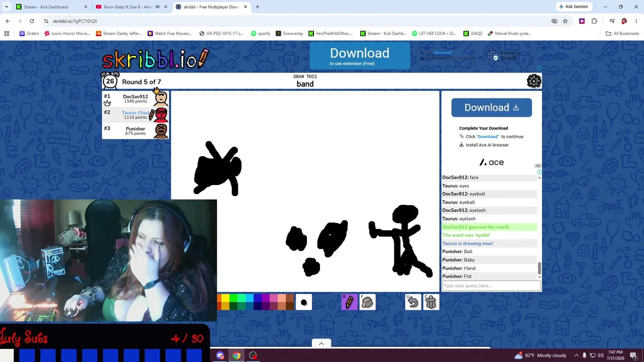The height and width of the screenshot is (362, 644).
Task: Select the pencil brush tool
Action: pos(349,302)
